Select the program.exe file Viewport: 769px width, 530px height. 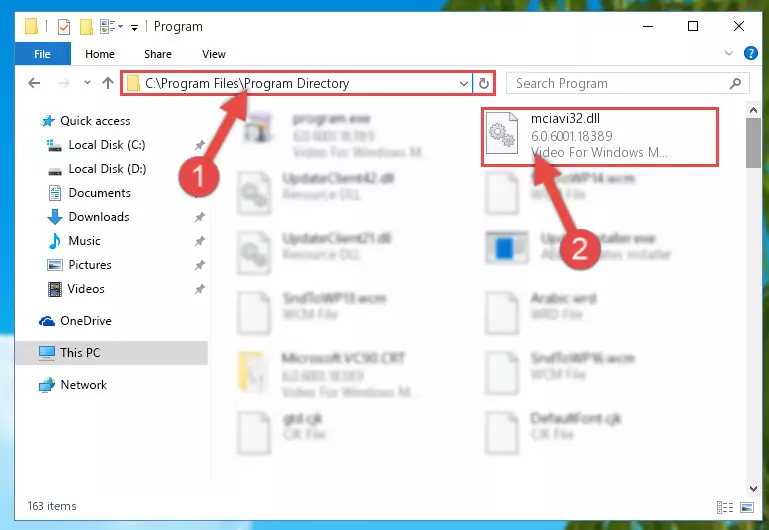332,136
